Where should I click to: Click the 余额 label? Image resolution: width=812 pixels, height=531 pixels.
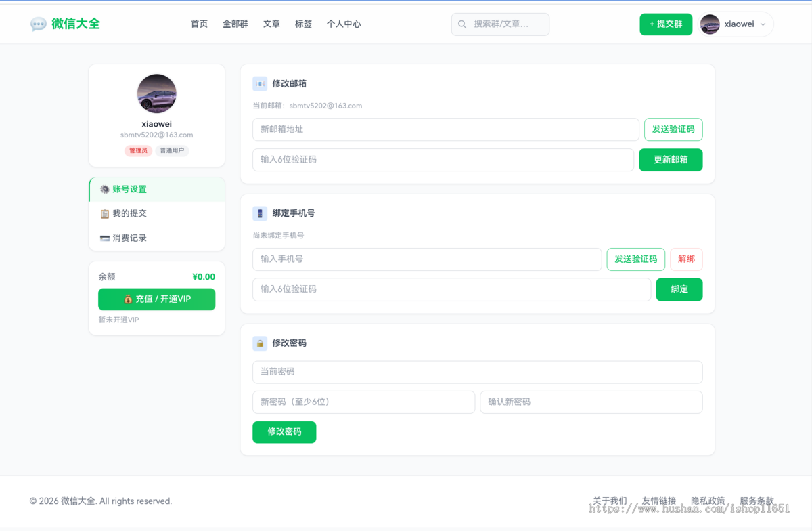pos(107,277)
